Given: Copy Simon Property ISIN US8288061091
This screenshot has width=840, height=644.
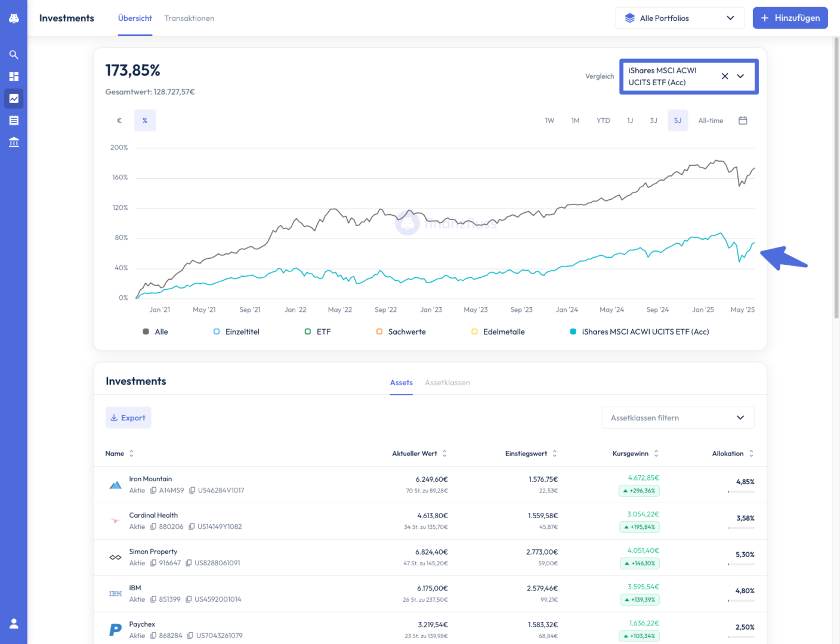Looking at the screenshot, I should [189, 563].
